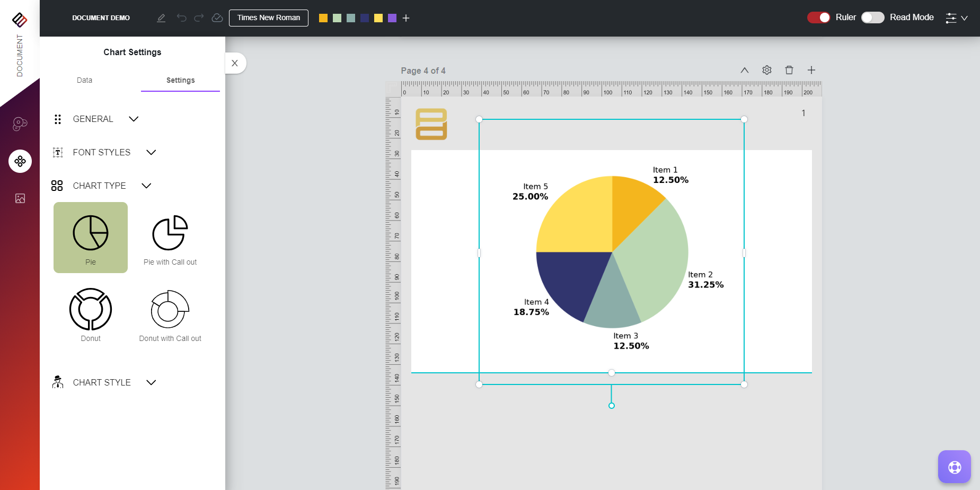Open the Times New Roman font dropdown
Viewport: 980px width, 490px height.
[268, 17]
